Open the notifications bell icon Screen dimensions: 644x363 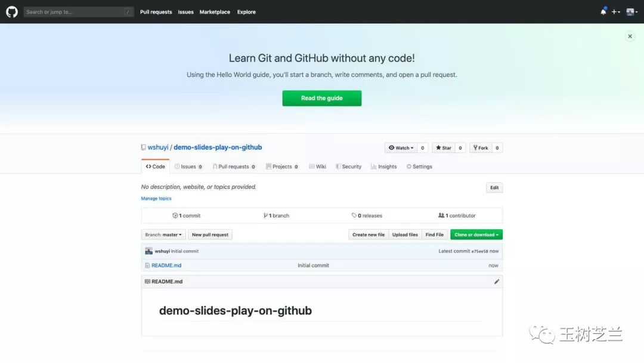pos(603,12)
